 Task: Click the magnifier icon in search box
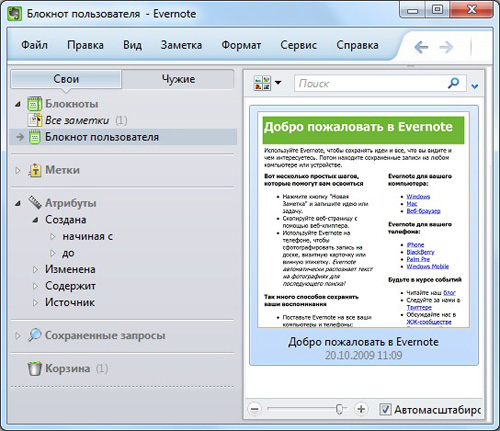point(453,83)
